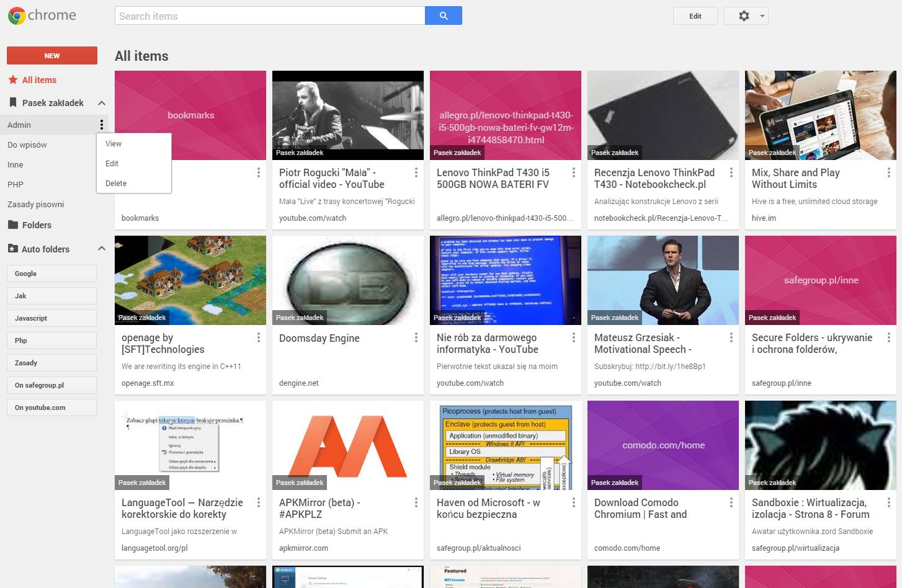This screenshot has width=902, height=588.
Task: Click the bookmark icon beside Pasek zakładek
Action: click(x=12, y=103)
